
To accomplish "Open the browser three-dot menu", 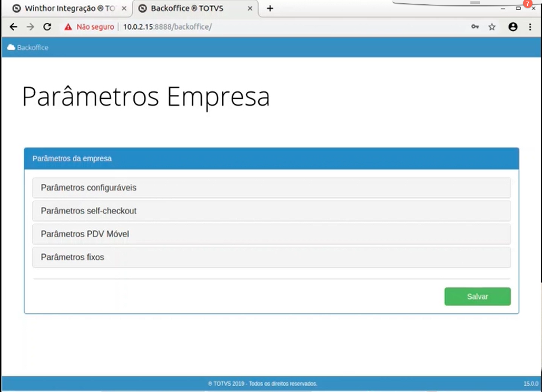I will (530, 27).
